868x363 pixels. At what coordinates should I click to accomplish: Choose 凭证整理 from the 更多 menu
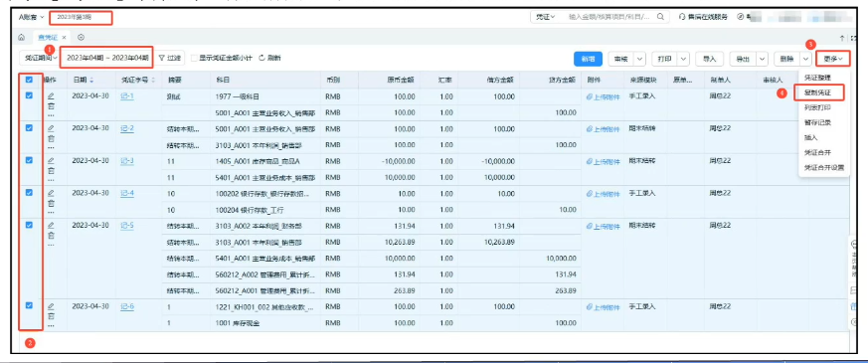coord(817,78)
